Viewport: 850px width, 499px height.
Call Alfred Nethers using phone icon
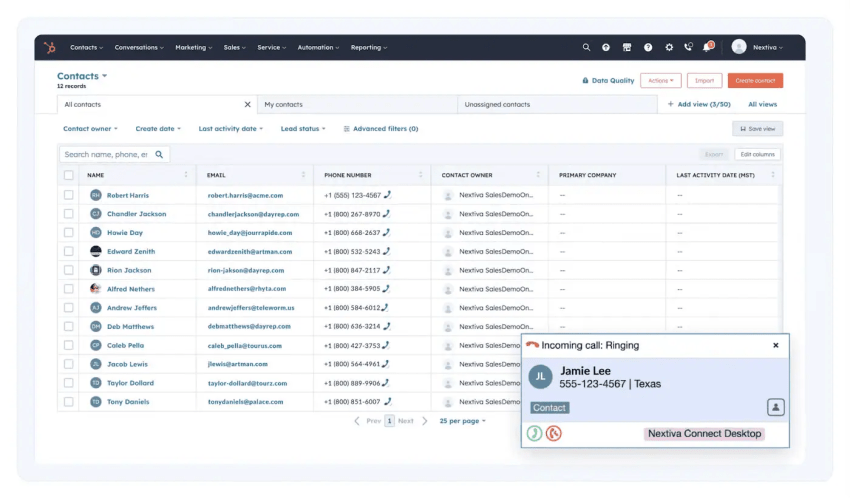[x=386, y=289]
